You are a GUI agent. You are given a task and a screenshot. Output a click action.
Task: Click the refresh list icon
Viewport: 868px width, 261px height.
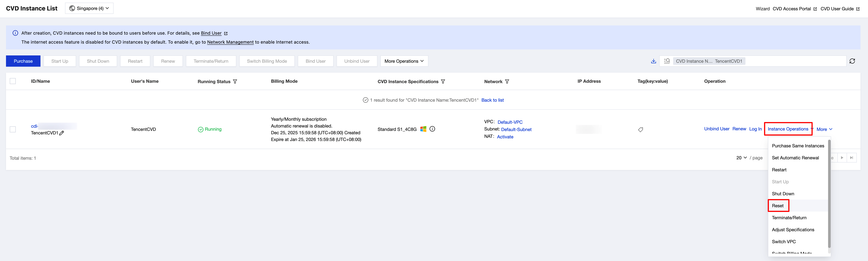[852, 61]
